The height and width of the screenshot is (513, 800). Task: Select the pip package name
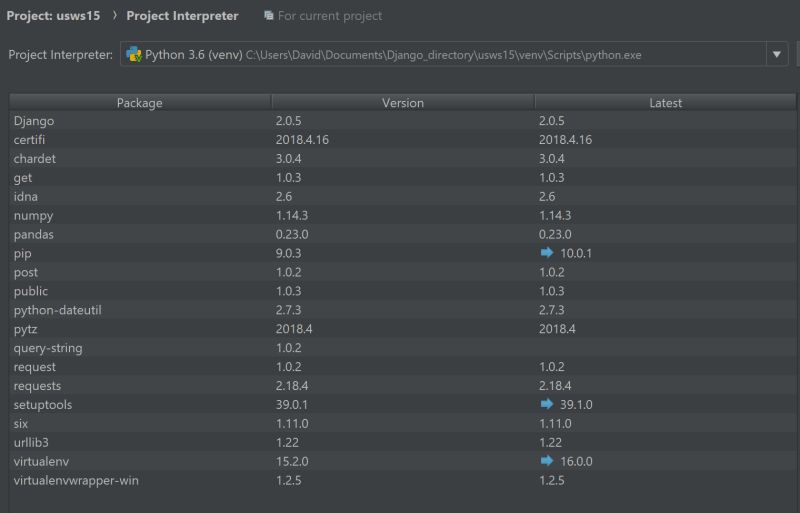22,254
